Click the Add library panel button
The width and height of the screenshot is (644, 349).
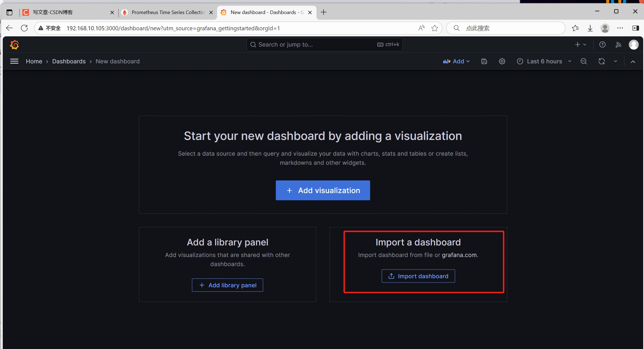click(227, 285)
